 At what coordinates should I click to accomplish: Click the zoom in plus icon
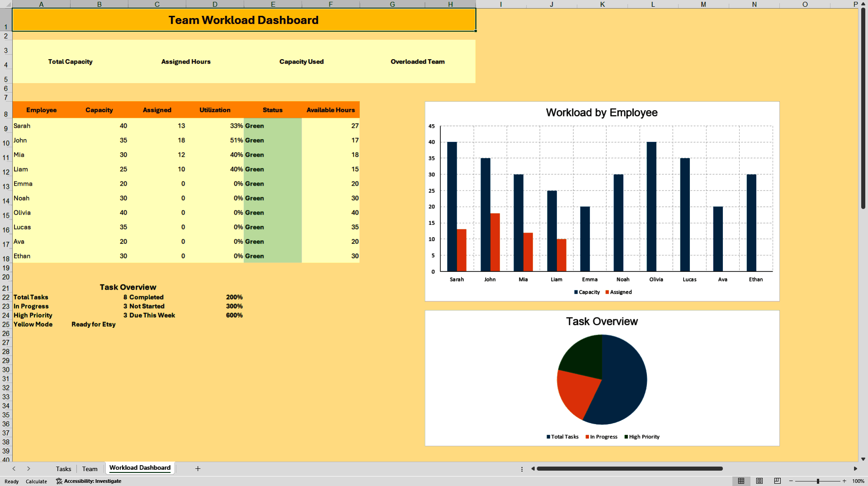844,481
